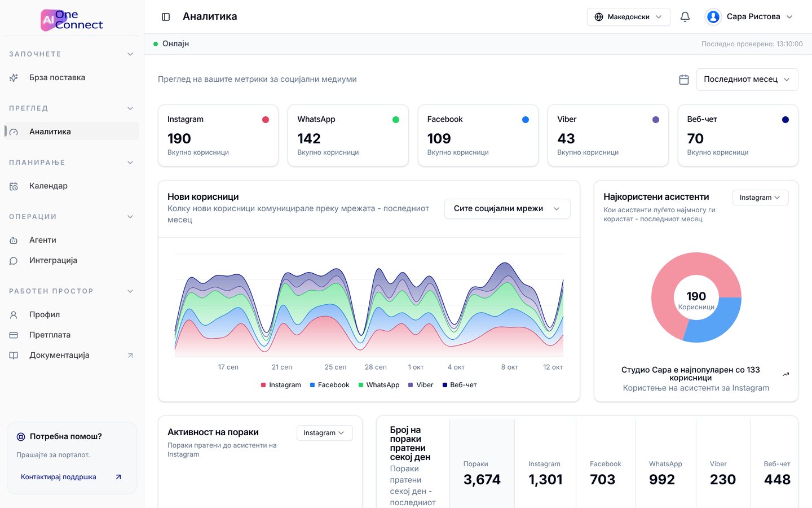Click the lifebuoy icon by Потребна помош?
812x508 pixels.
click(x=21, y=436)
